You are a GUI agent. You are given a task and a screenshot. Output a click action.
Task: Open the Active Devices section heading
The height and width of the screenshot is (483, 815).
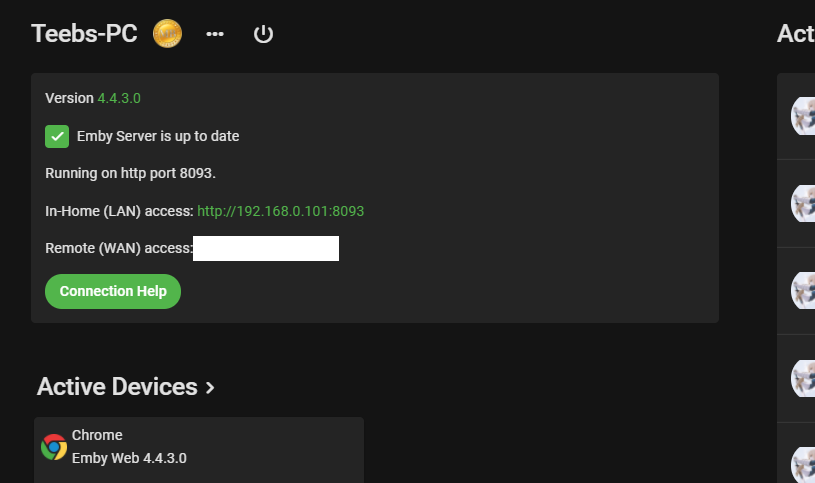(117, 387)
